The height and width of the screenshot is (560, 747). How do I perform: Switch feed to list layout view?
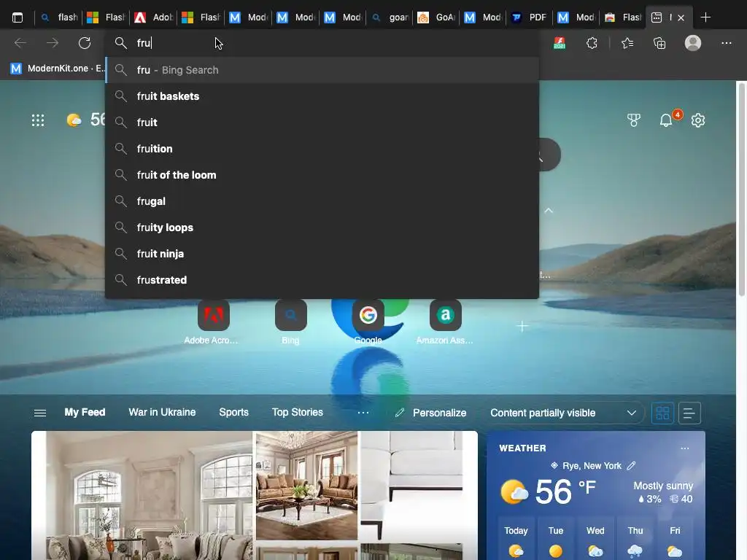click(689, 413)
